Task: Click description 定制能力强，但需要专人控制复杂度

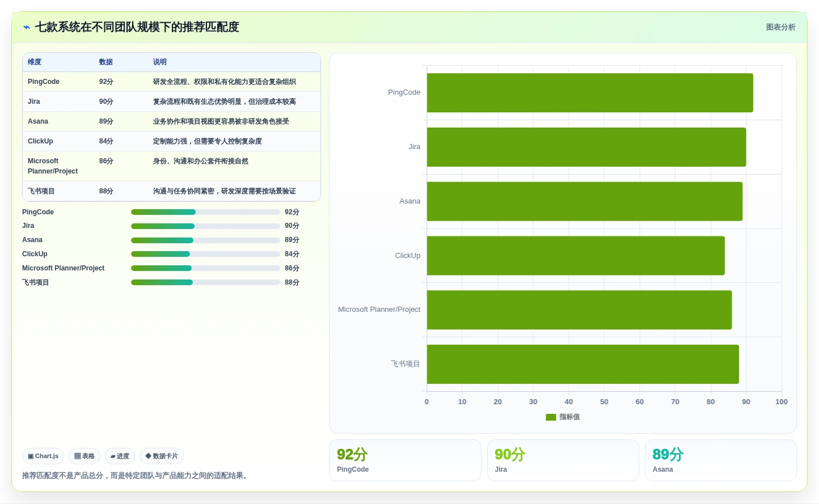Action: [x=208, y=141]
